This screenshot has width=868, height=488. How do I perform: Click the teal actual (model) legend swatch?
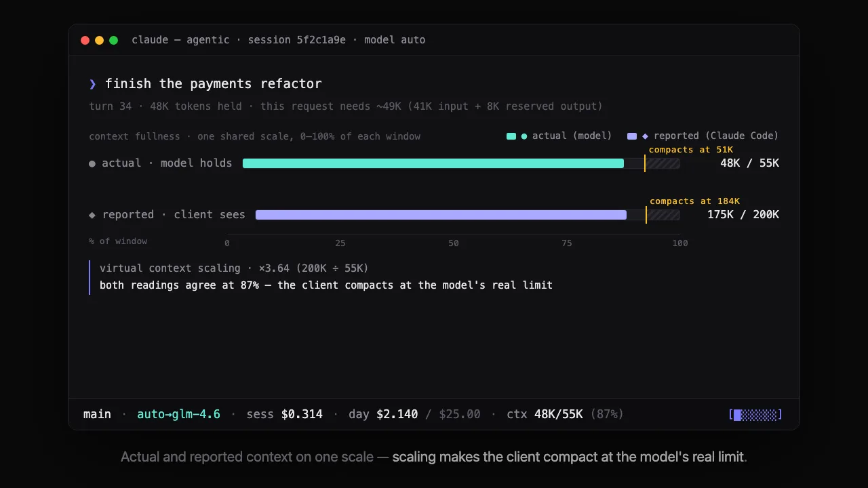coord(511,136)
